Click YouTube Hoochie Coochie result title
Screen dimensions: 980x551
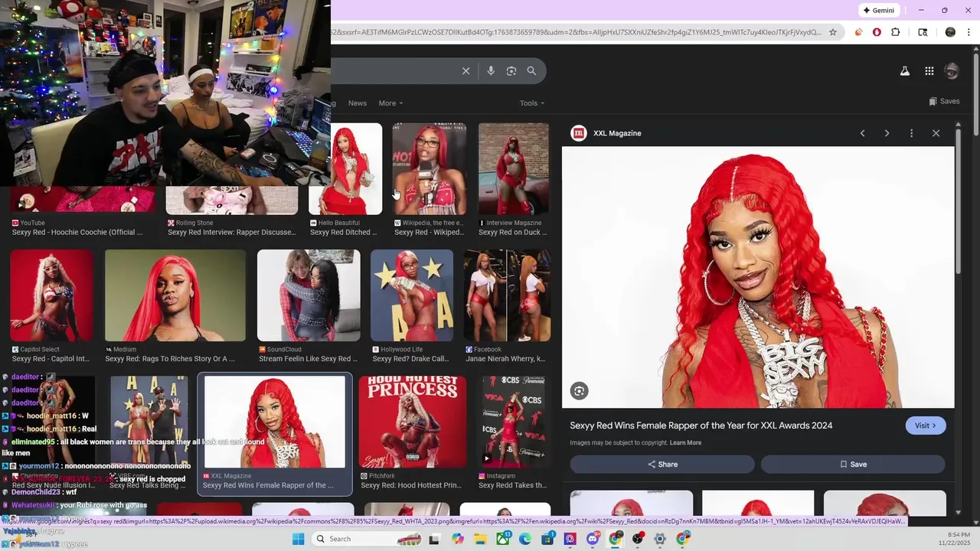pyautogui.click(x=77, y=233)
